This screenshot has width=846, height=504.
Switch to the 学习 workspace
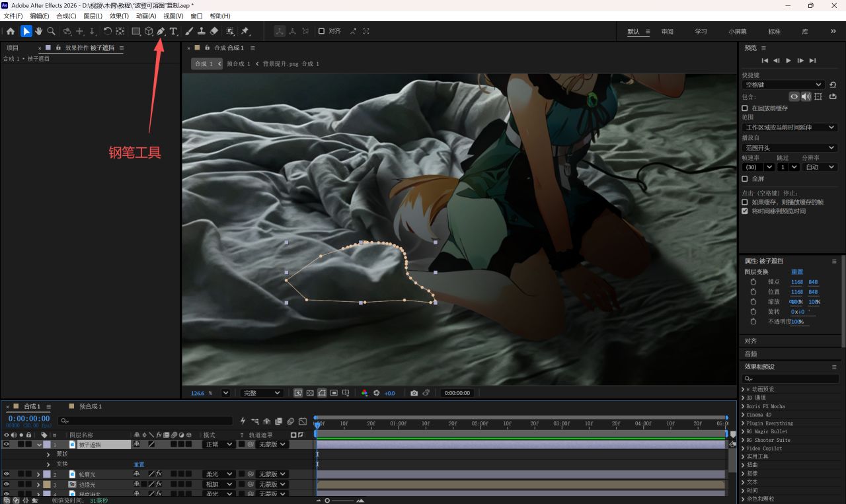click(701, 32)
